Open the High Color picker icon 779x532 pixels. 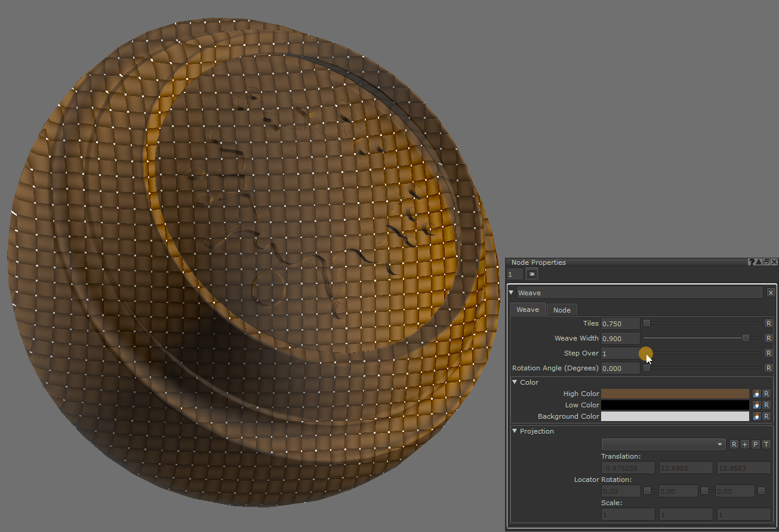tap(756, 394)
